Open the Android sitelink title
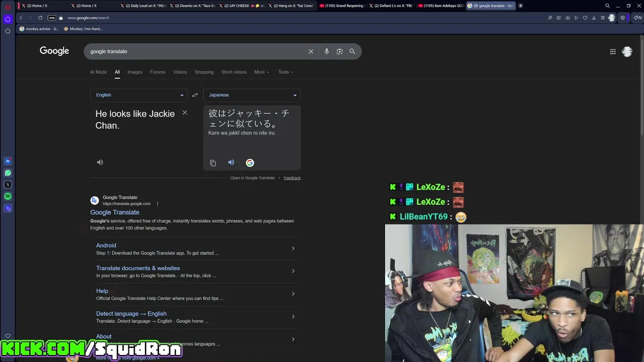Screen dimensions: 644x362 pos(106,245)
